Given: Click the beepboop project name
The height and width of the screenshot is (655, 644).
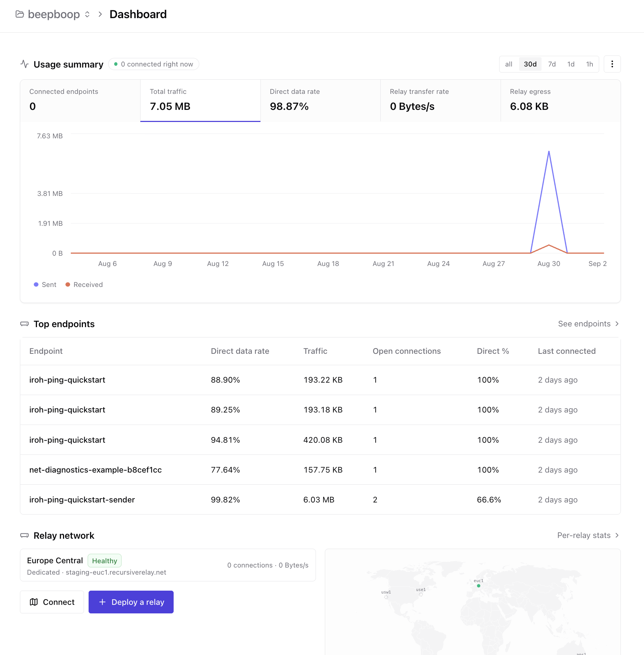Looking at the screenshot, I should pyautogui.click(x=54, y=14).
